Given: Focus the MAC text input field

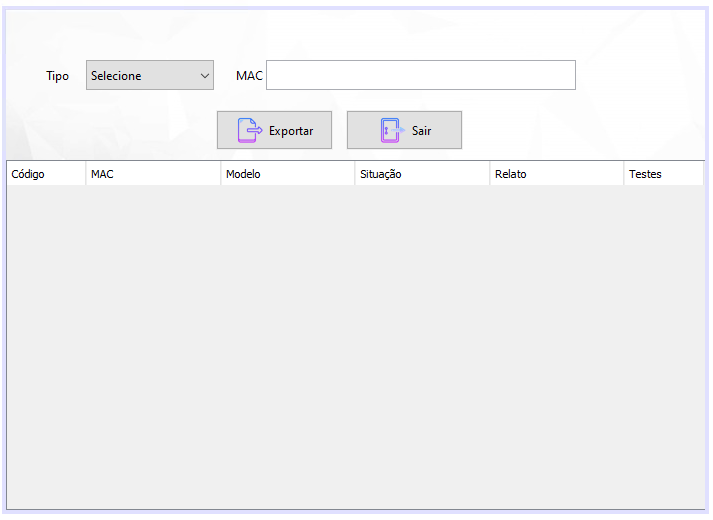Looking at the screenshot, I should [421, 75].
